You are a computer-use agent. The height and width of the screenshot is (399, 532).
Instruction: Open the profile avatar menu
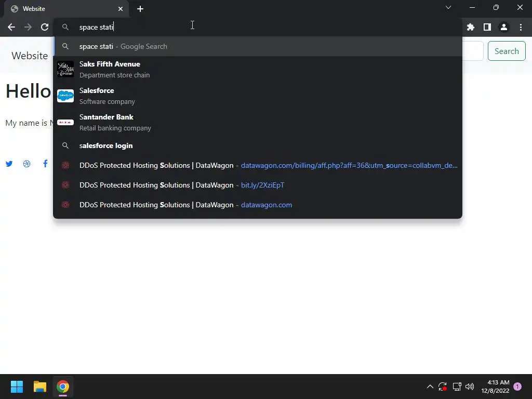[x=504, y=27]
